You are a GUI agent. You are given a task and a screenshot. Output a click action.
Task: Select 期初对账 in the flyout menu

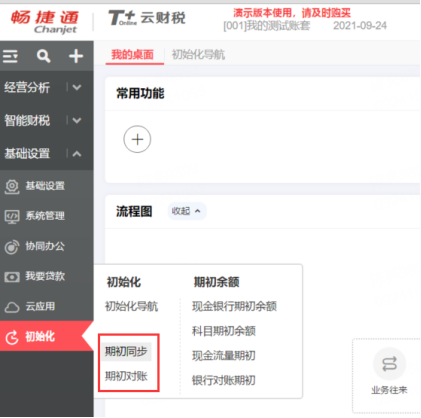[x=126, y=376]
